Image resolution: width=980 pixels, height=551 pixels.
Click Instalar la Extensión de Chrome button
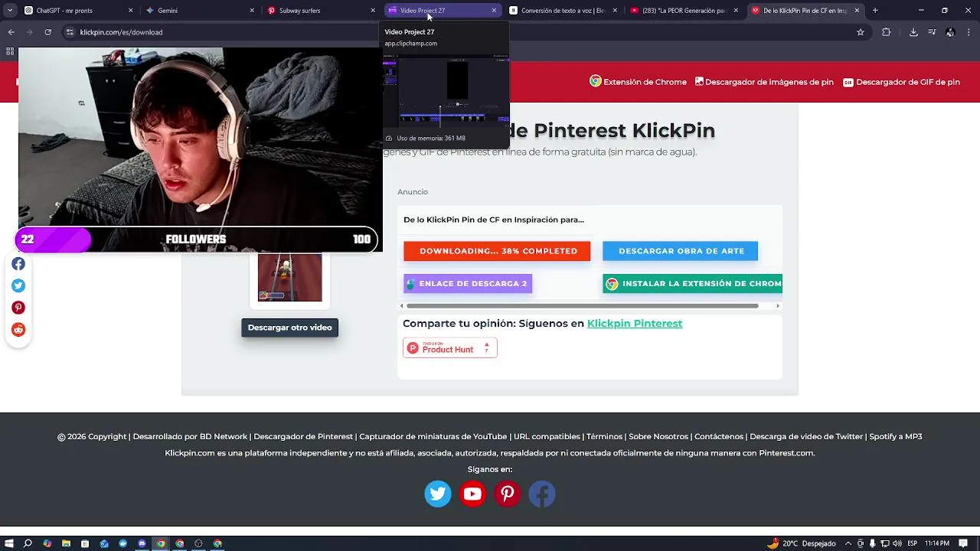pos(692,283)
